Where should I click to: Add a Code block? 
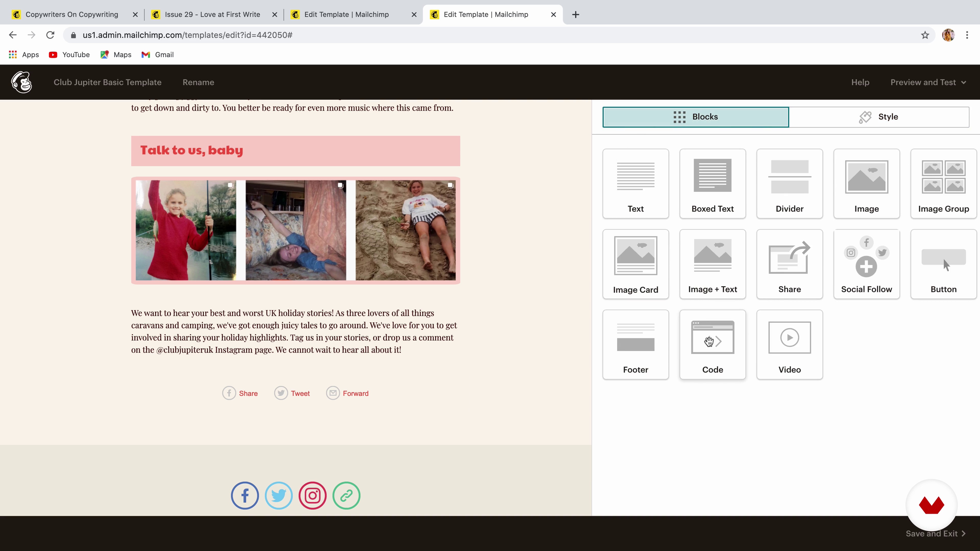[713, 345]
